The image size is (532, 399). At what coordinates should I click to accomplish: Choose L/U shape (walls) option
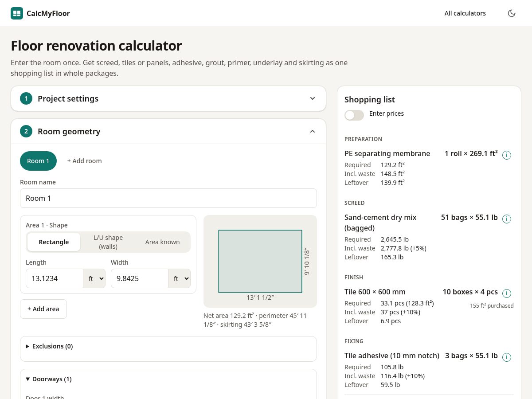pyautogui.click(x=108, y=242)
